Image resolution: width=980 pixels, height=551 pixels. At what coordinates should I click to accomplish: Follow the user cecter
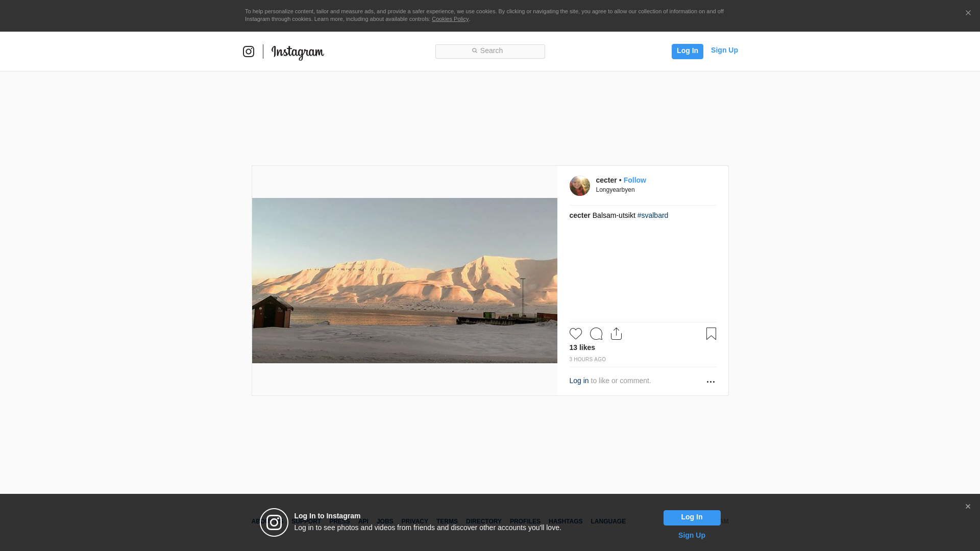pos(634,180)
